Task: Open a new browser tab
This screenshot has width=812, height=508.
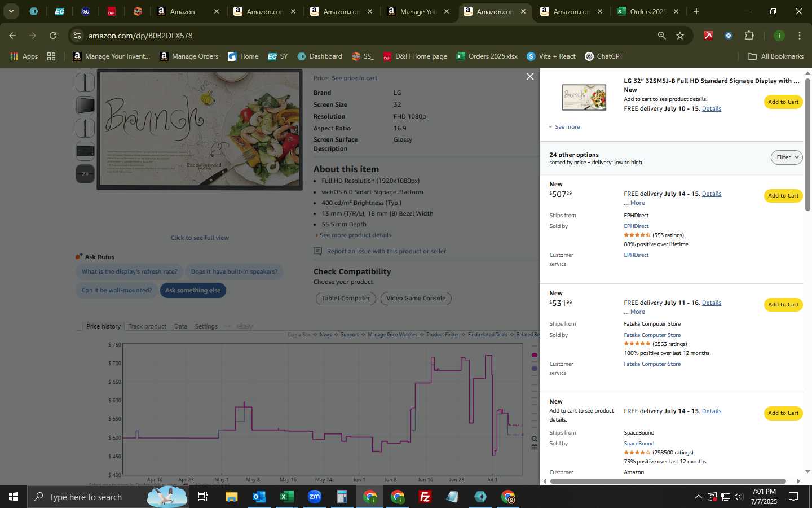Action: (x=696, y=11)
